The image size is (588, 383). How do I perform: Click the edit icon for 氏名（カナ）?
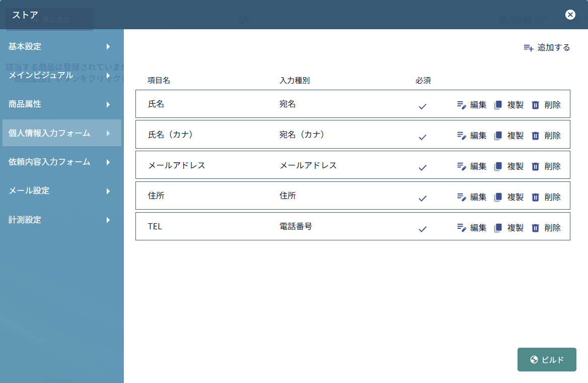[462, 136]
